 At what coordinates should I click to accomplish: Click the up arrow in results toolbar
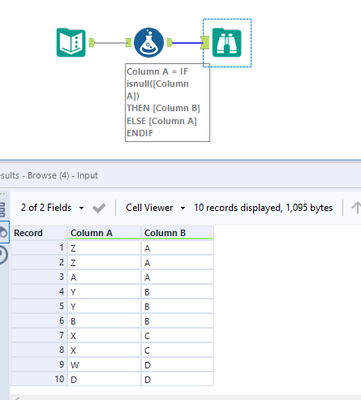[x=356, y=208]
